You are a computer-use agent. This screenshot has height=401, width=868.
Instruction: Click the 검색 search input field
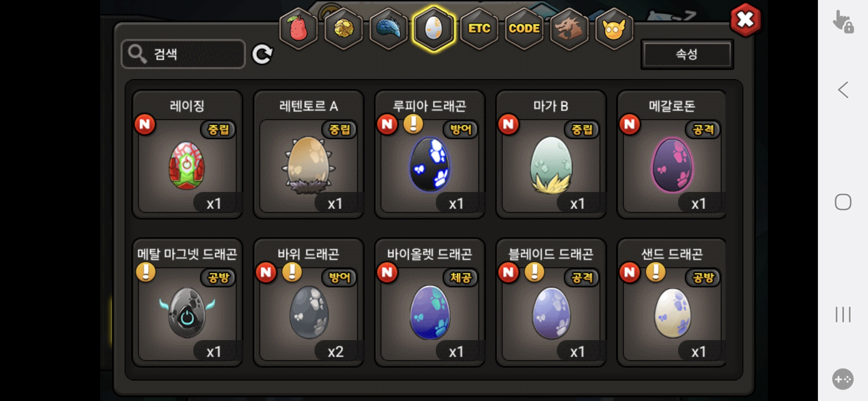click(183, 54)
